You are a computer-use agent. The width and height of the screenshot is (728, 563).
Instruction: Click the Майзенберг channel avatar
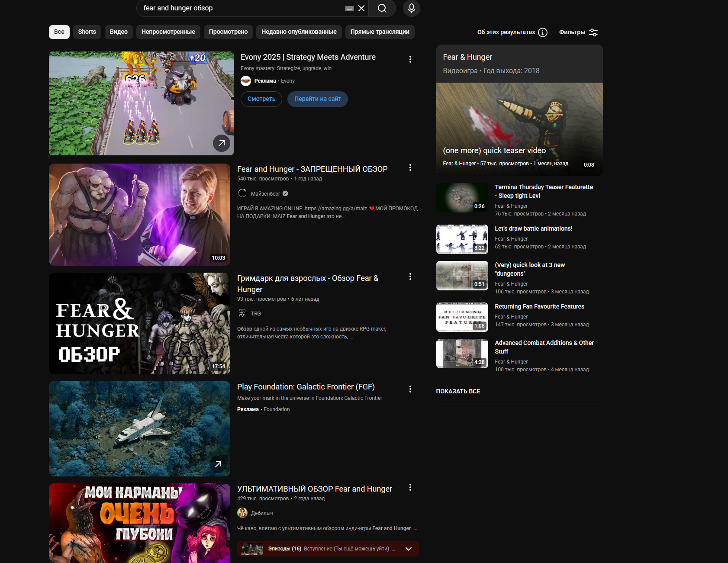pyautogui.click(x=242, y=193)
